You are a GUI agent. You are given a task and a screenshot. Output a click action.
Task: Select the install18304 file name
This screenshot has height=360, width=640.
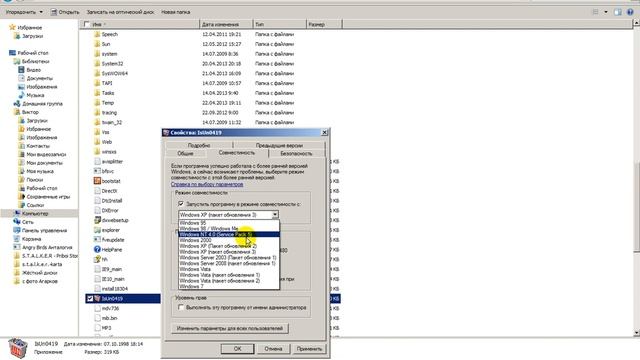tap(115, 289)
